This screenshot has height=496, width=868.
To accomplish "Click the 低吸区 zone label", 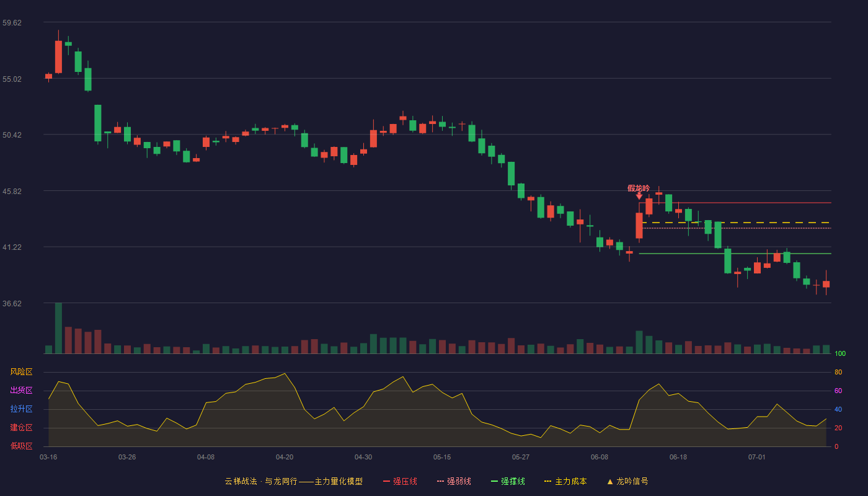I will (x=21, y=446).
